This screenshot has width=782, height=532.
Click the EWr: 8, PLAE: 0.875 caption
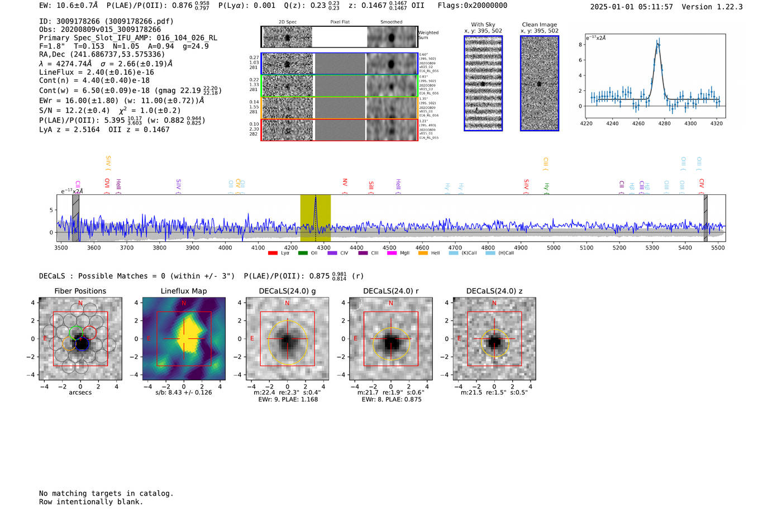point(392,400)
